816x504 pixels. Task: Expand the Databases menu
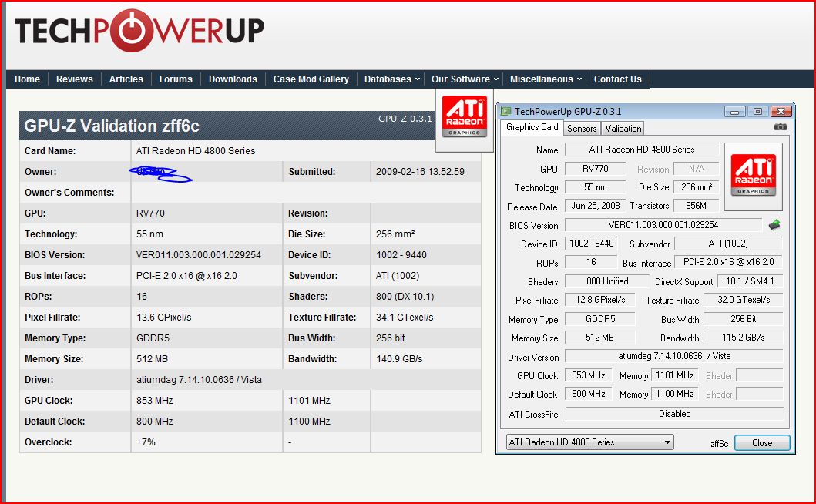tap(392, 79)
